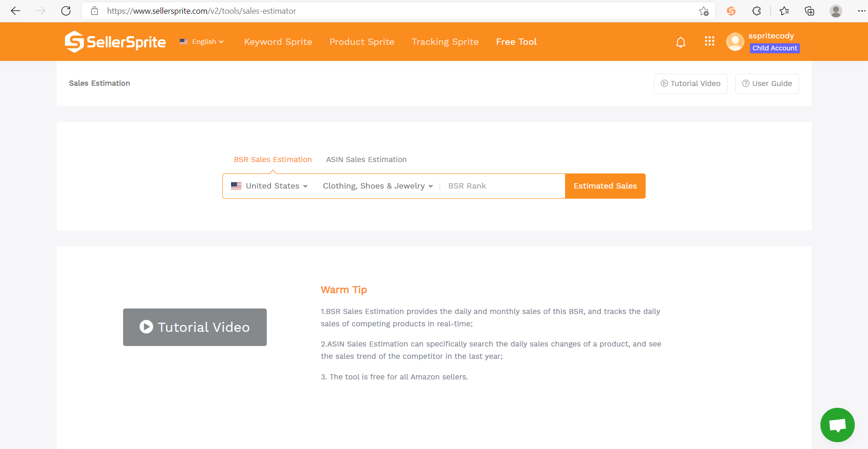Open the browser collections icon
This screenshot has width=868, height=449.
point(809,11)
